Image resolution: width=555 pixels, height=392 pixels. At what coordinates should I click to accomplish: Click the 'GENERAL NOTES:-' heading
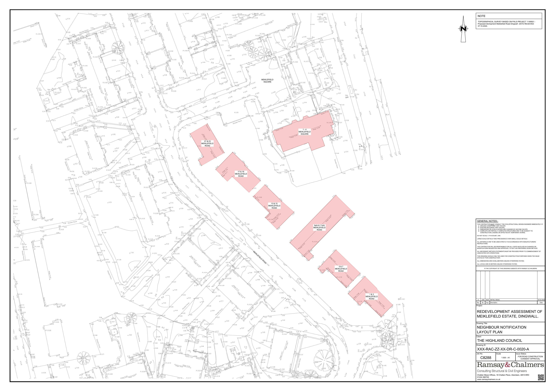click(x=487, y=221)
